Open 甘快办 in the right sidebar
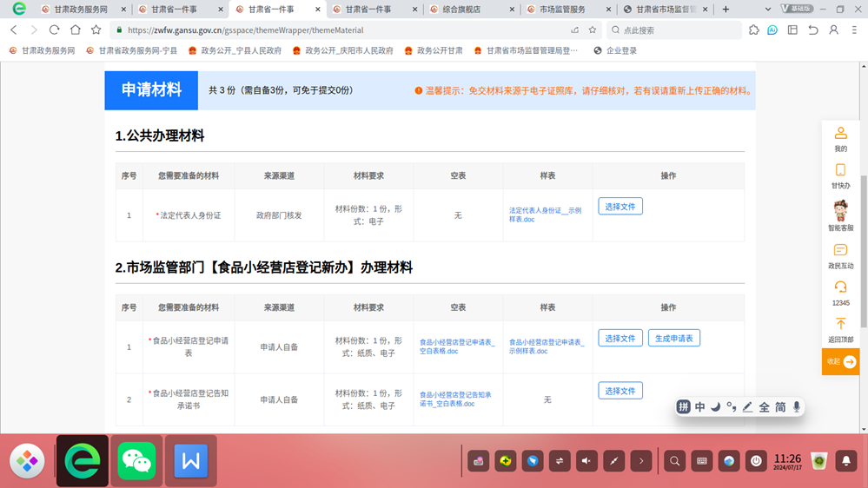The image size is (868, 488). [x=840, y=176]
